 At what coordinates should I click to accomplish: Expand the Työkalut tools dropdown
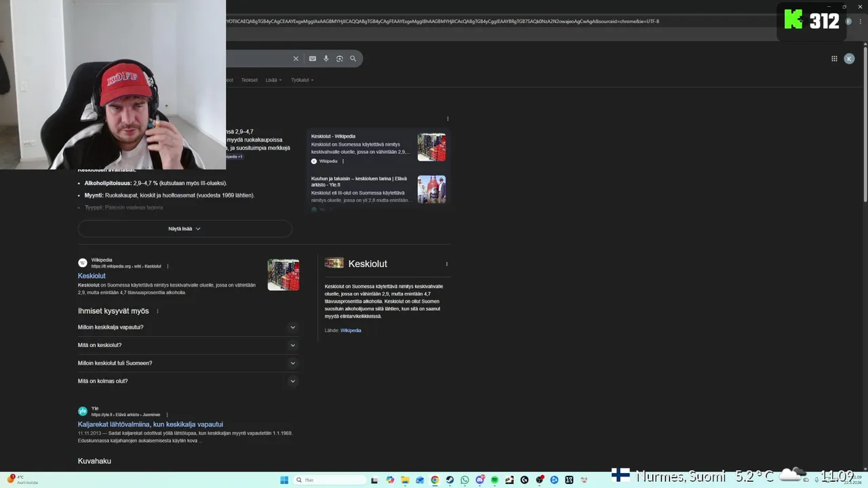click(302, 80)
